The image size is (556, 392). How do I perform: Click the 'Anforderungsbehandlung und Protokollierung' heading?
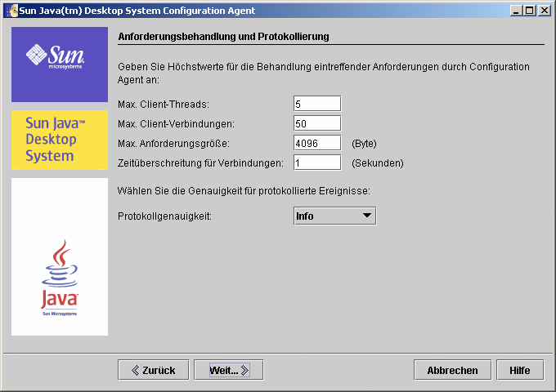223,37
